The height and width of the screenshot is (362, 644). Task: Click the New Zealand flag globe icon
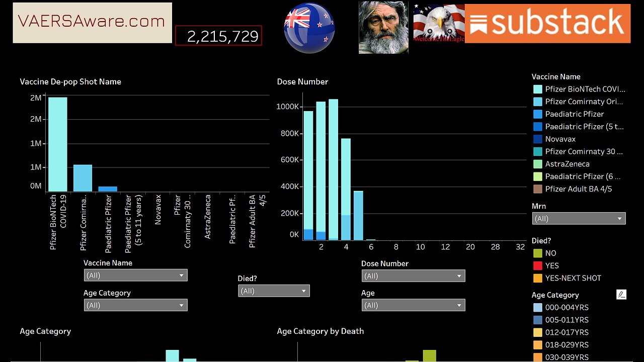309,28
